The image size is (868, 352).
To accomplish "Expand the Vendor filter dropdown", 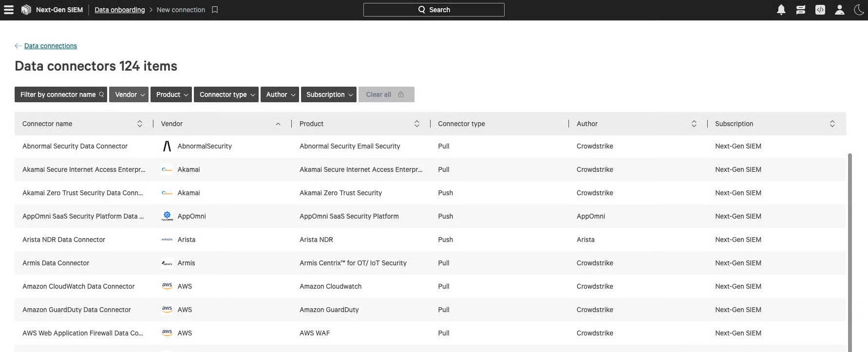I will [130, 94].
